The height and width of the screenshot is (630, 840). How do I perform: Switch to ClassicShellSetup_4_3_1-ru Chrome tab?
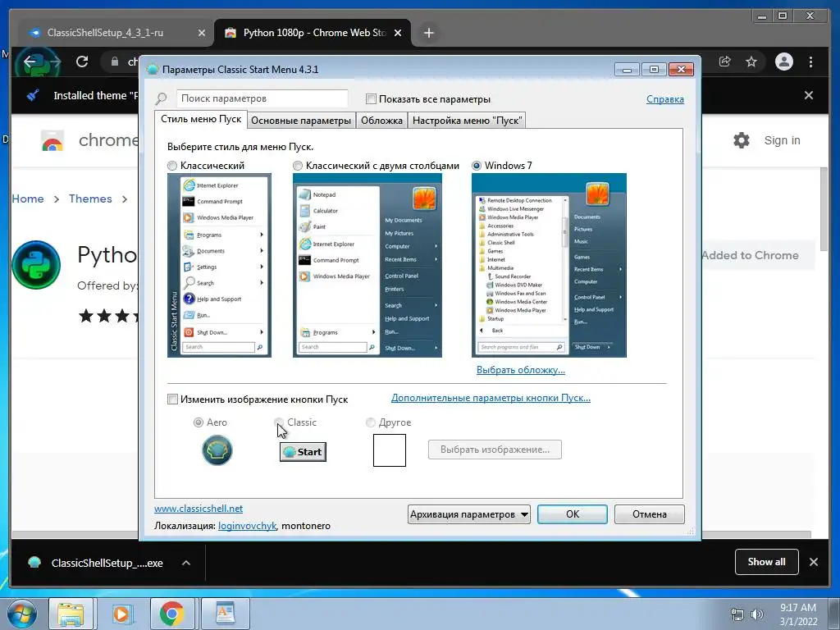pyautogui.click(x=105, y=33)
